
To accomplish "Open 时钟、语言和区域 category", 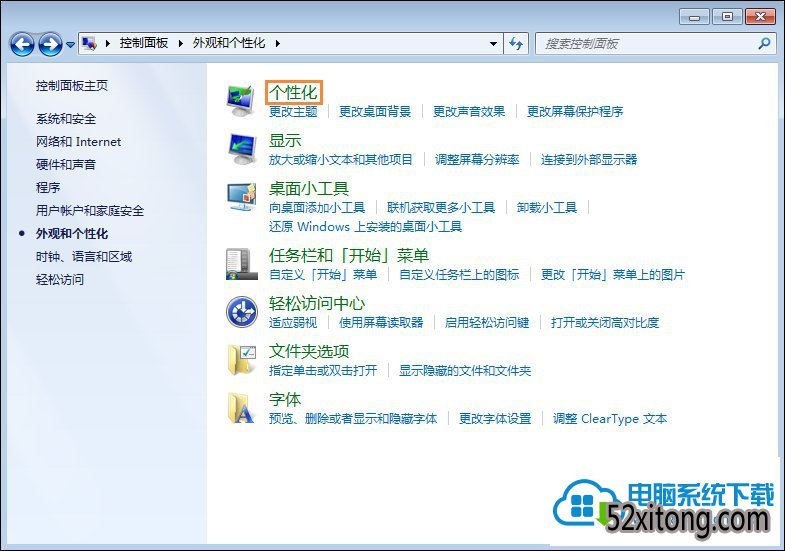I will click(x=84, y=257).
